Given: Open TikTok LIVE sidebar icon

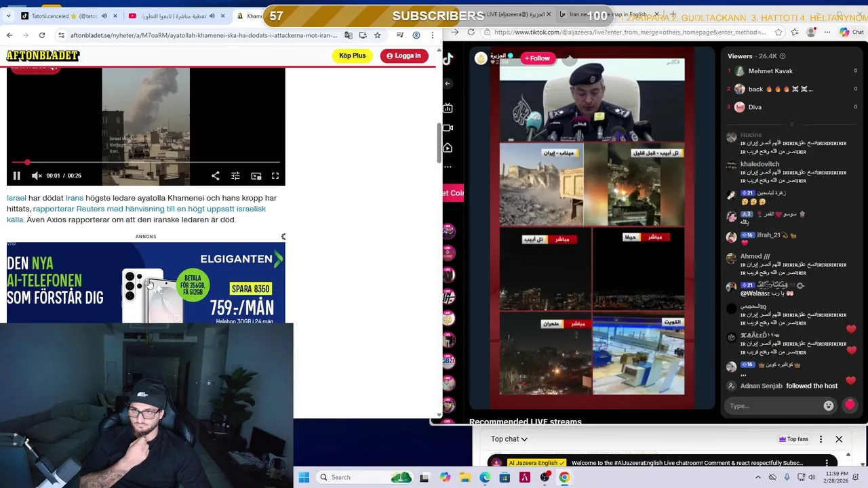Looking at the screenshot, I should pos(448,108).
